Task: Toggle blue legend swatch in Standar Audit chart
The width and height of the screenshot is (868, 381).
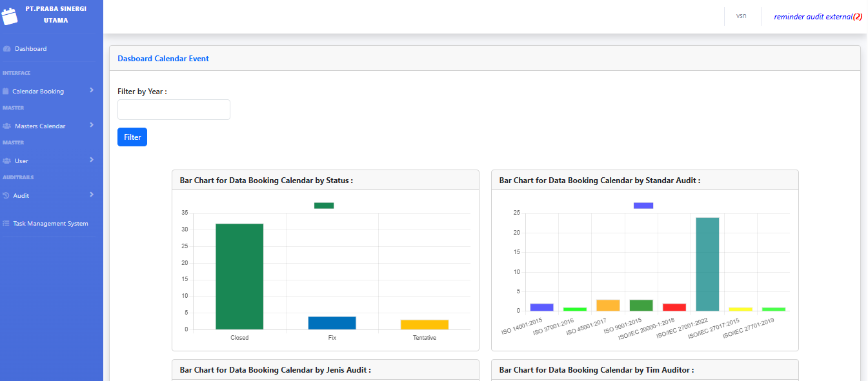Action: pyautogui.click(x=643, y=206)
